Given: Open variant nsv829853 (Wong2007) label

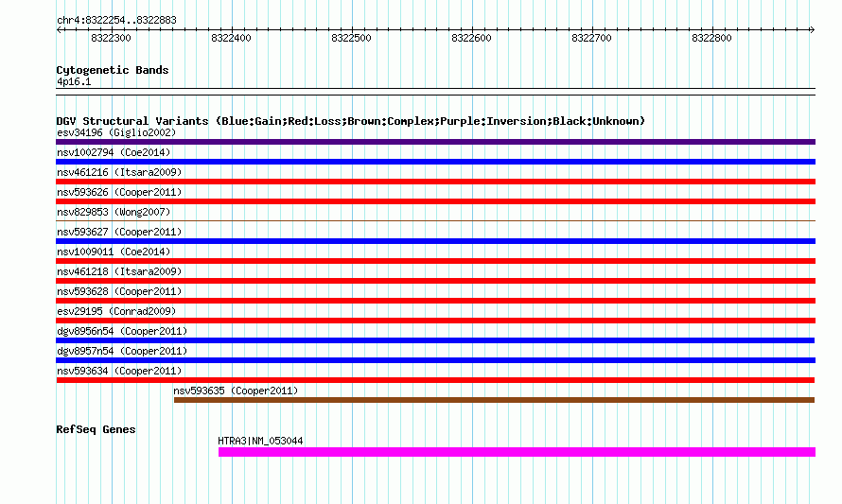Looking at the screenshot, I should pos(114,212).
